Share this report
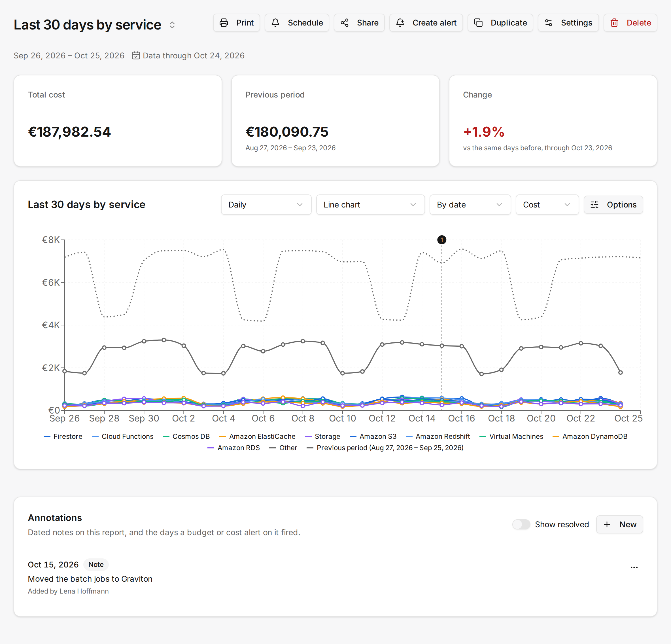 point(359,23)
